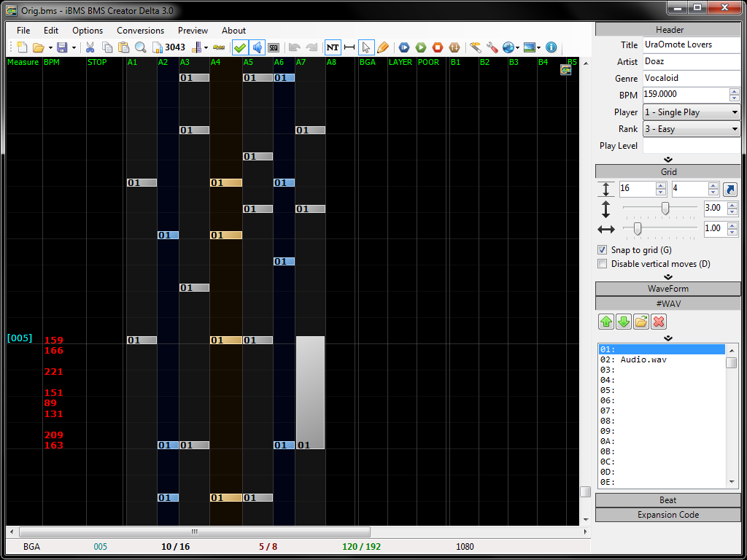Select the 02: Audio.wav list entry
The height and width of the screenshot is (560, 747).
[x=662, y=360]
